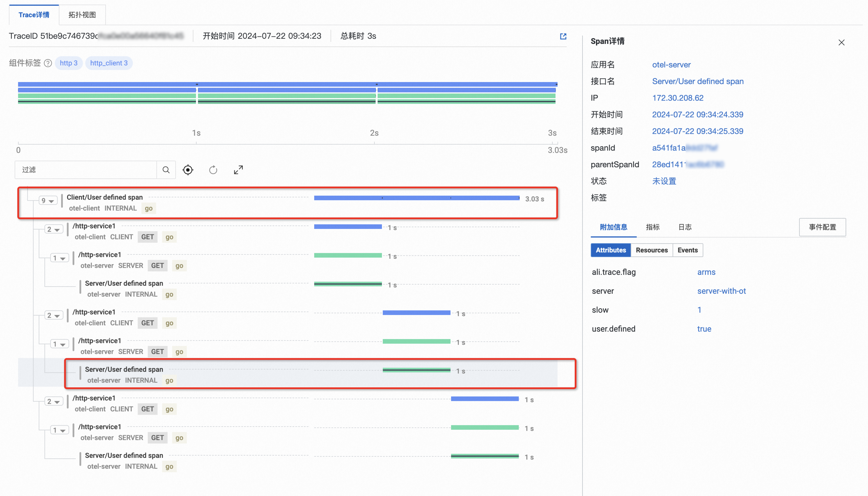Collapse the root span with 9 children

(48, 201)
